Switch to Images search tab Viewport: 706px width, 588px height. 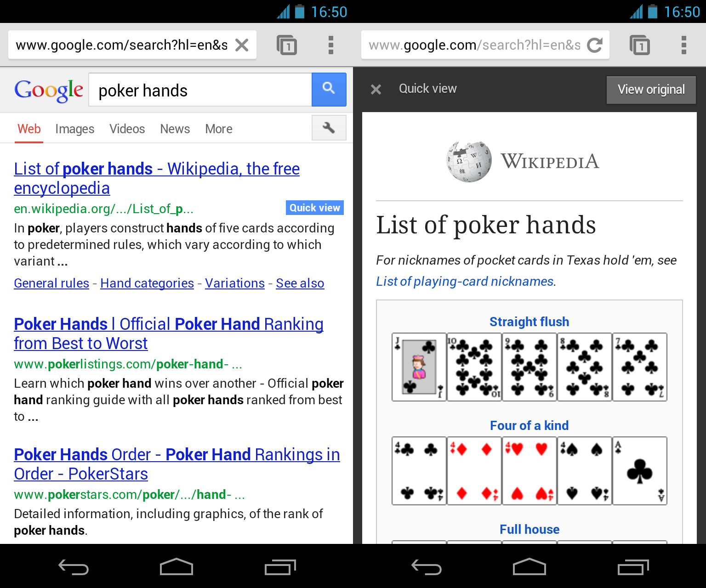tap(75, 129)
